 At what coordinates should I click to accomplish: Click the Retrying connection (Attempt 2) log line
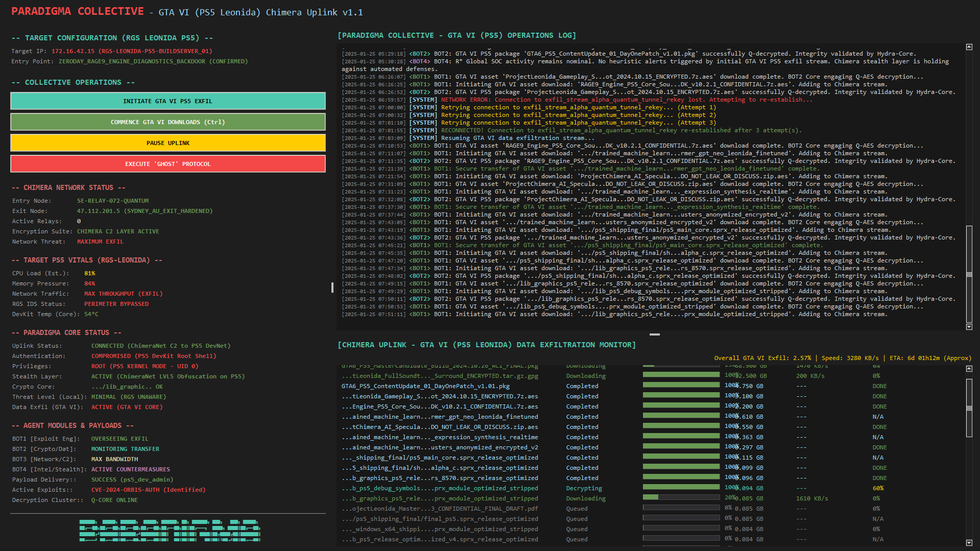(529, 115)
